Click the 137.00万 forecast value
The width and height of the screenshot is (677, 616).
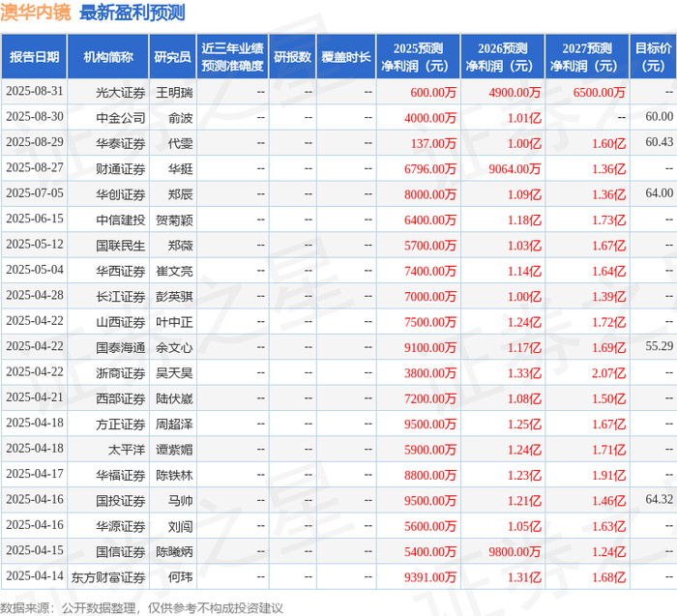433,143
